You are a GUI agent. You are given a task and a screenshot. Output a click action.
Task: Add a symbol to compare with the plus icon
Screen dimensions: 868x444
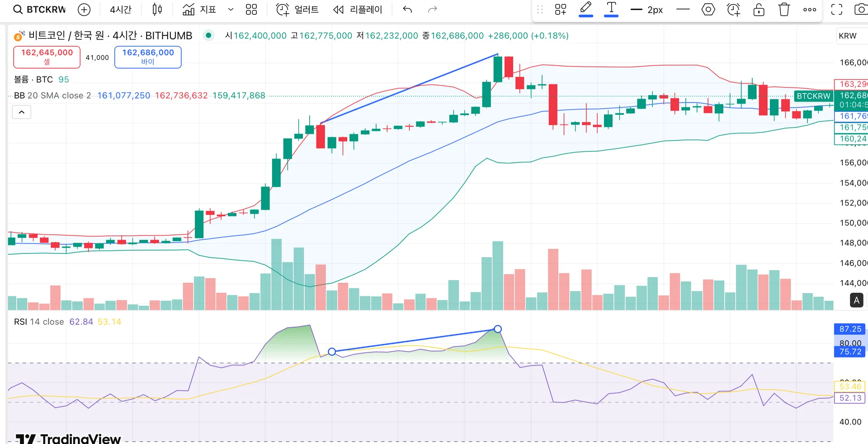[x=84, y=9]
